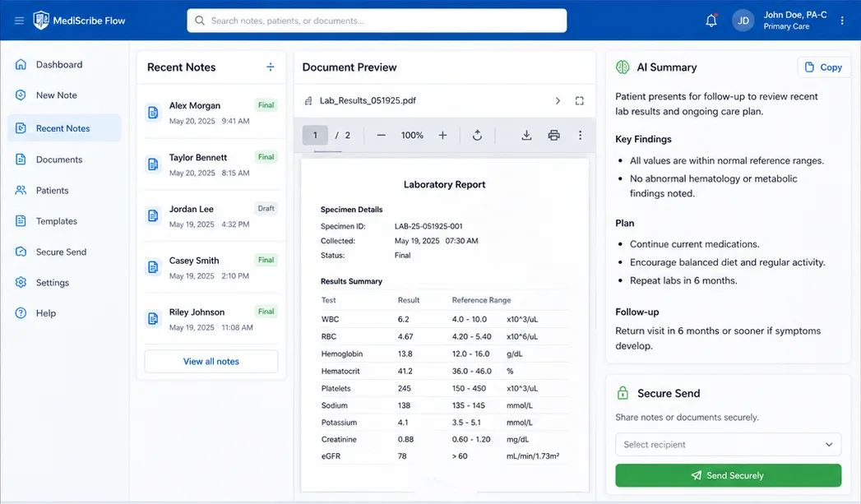Click the Creatinine result 0.88
The height and width of the screenshot is (504, 861).
[x=405, y=439]
